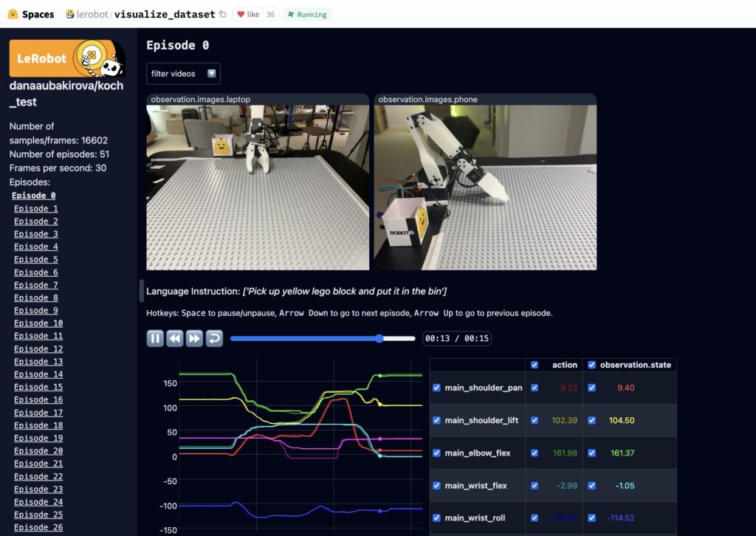The width and height of the screenshot is (756, 536).
Task: Toggle the action column header checkbox
Action: tap(535, 365)
